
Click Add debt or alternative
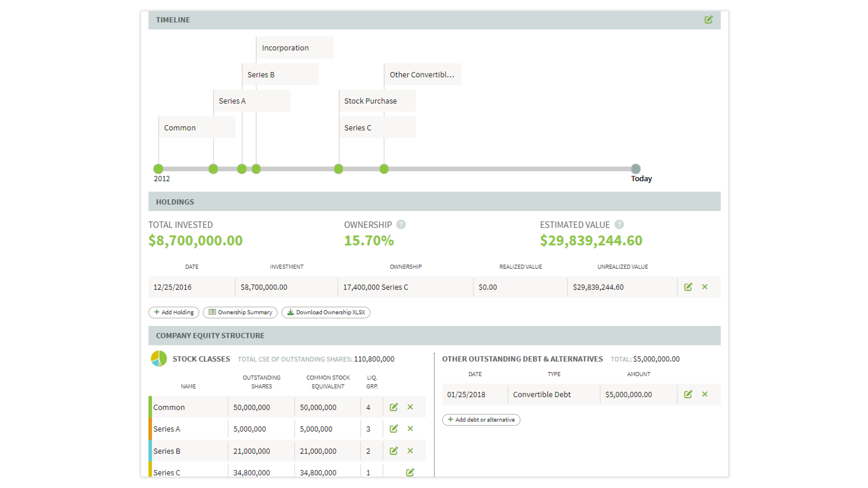point(481,420)
